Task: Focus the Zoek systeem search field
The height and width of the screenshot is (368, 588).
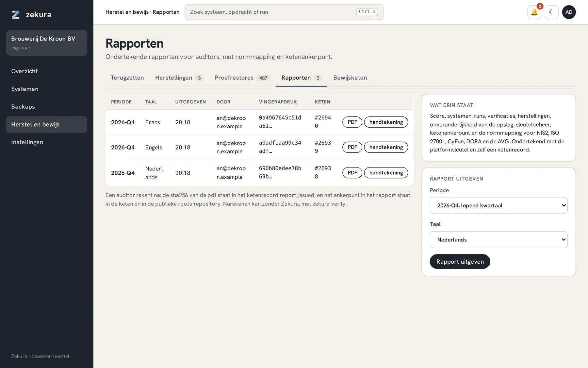Action: 284,12
